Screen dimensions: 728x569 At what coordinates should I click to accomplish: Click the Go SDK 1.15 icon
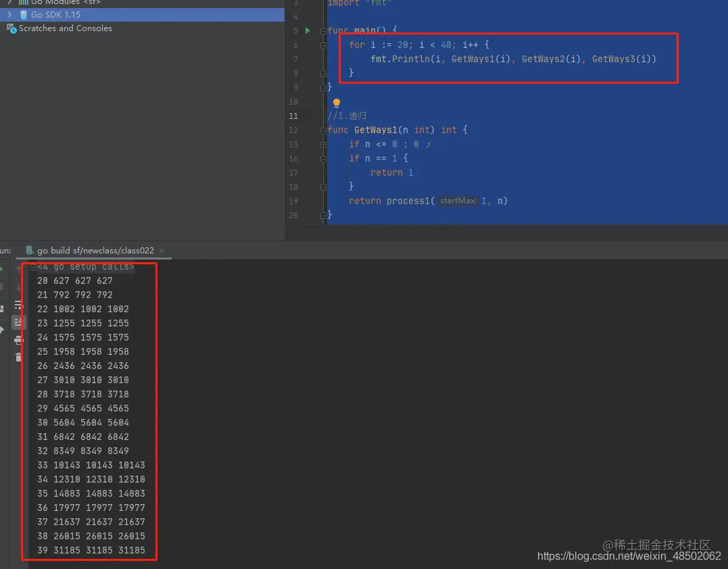coord(24,15)
